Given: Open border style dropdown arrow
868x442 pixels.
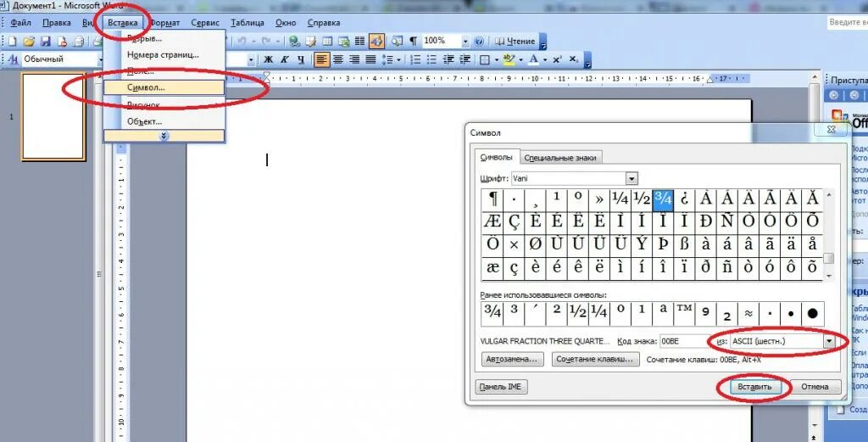Looking at the screenshot, I should click(x=497, y=59).
